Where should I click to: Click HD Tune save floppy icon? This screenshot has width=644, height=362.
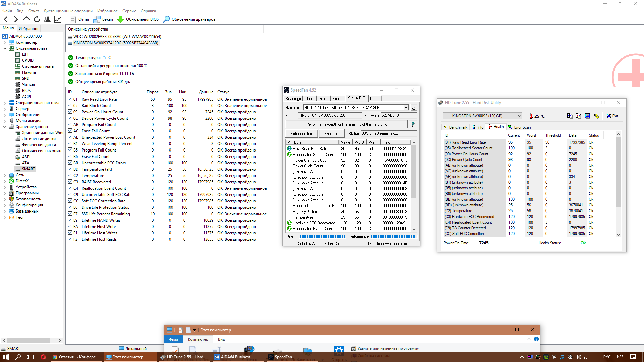point(587,116)
